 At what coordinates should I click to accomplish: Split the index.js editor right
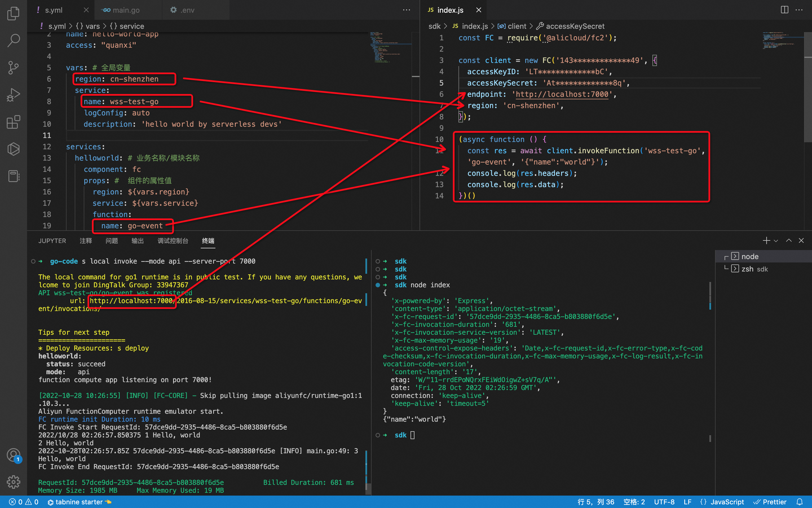tap(784, 10)
